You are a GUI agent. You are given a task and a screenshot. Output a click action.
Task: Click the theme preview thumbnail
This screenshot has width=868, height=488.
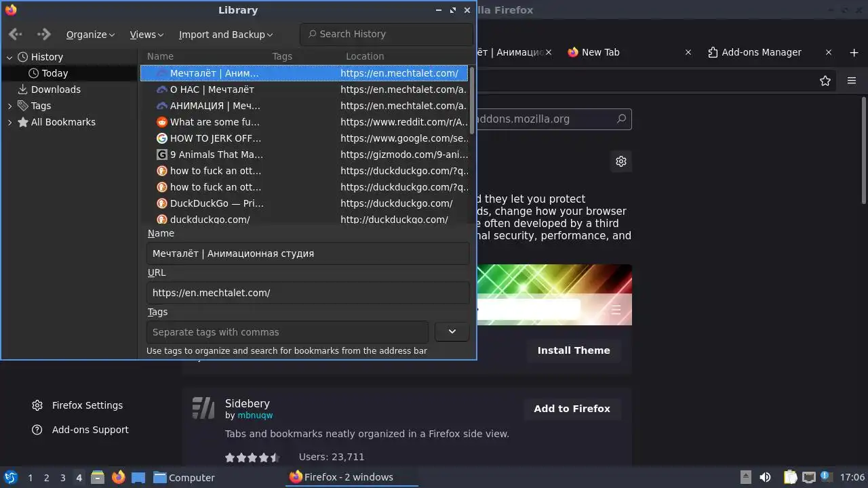tap(554, 295)
